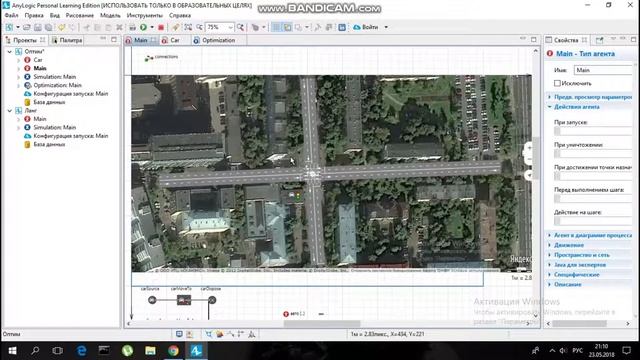Switch to the Проекты panel tab

click(x=24, y=40)
